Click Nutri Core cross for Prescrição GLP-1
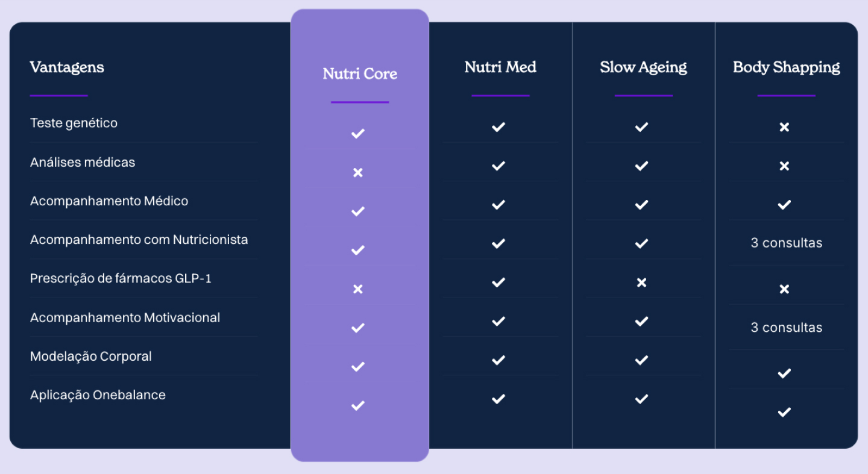Viewport: 868px width, 474px height. tap(358, 289)
